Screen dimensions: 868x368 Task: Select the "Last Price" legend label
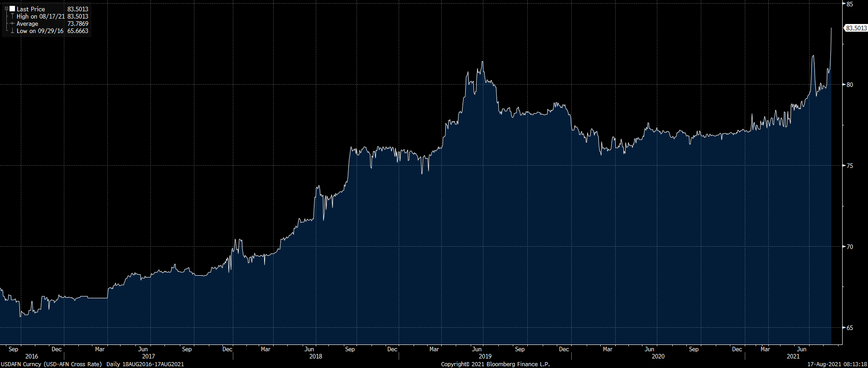[x=31, y=9]
